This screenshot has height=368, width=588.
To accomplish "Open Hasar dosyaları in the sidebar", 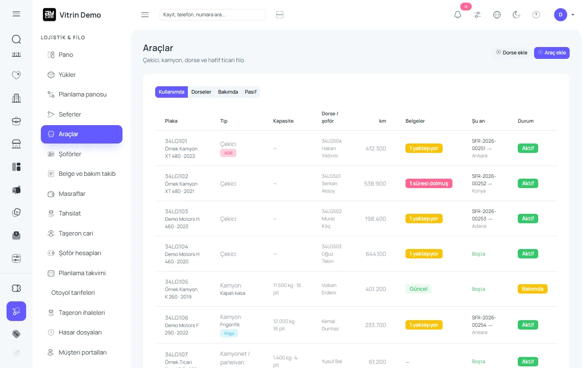I will pos(82,332).
